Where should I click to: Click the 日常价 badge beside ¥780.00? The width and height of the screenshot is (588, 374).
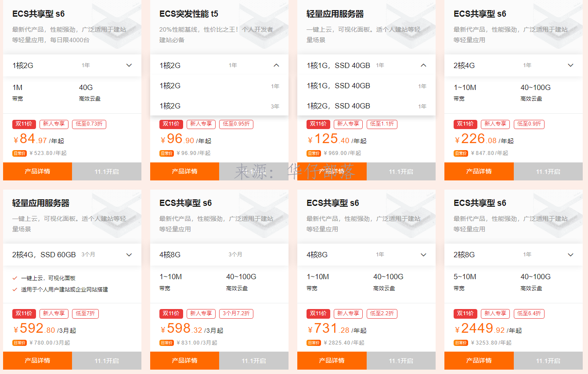(x=19, y=343)
